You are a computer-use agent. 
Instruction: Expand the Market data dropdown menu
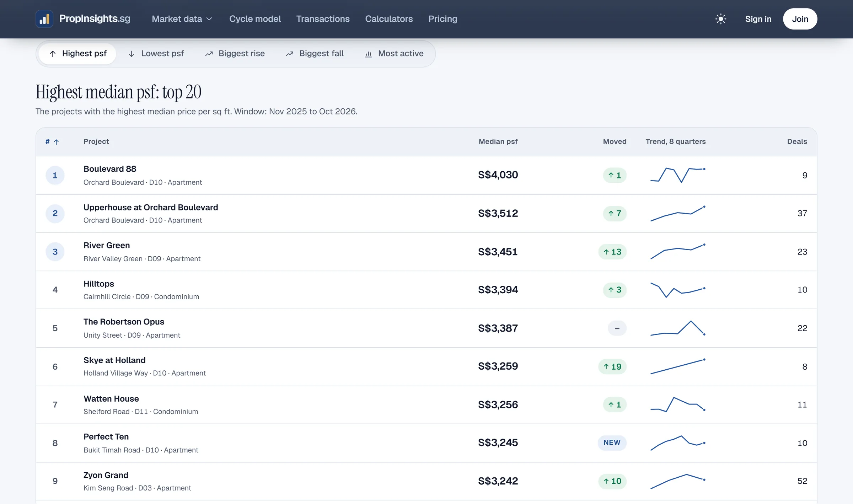click(182, 19)
